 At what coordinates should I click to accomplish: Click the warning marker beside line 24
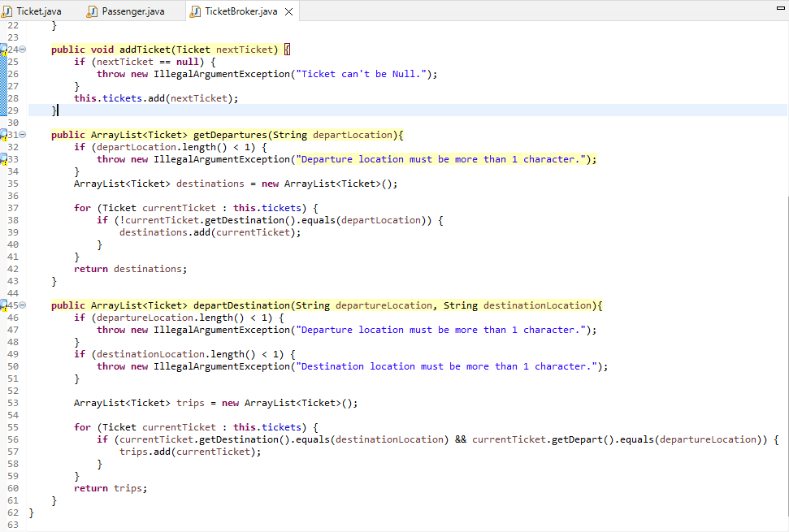tap(3, 49)
